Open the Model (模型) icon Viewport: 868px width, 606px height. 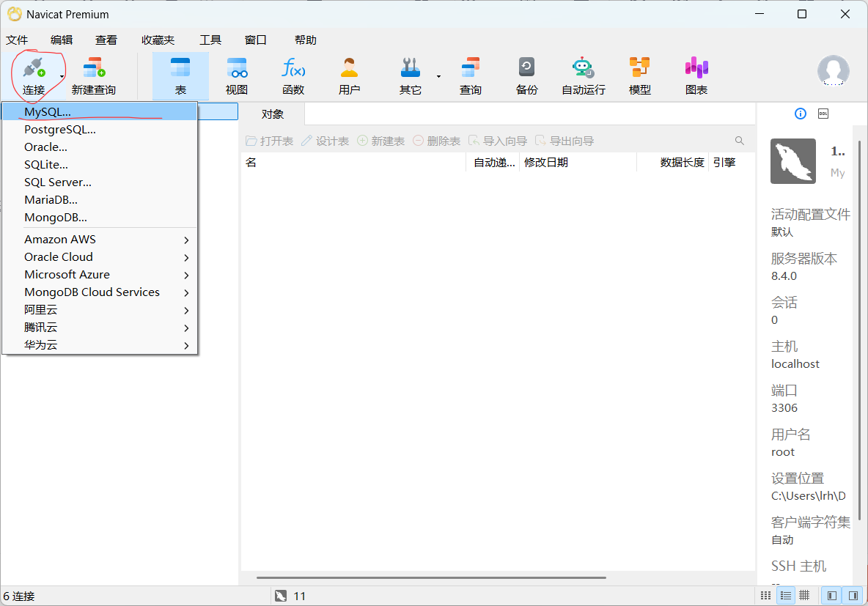tap(640, 75)
